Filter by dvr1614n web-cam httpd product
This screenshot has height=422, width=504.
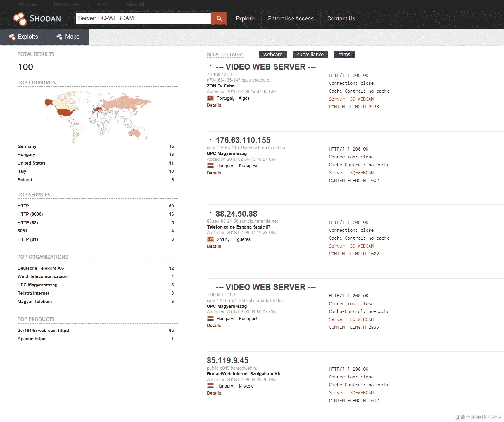43,331
